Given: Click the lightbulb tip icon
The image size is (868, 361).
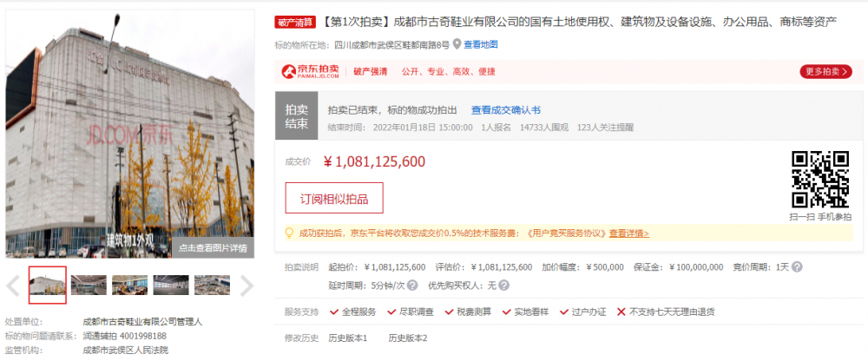Looking at the screenshot, I should [289, 233].
